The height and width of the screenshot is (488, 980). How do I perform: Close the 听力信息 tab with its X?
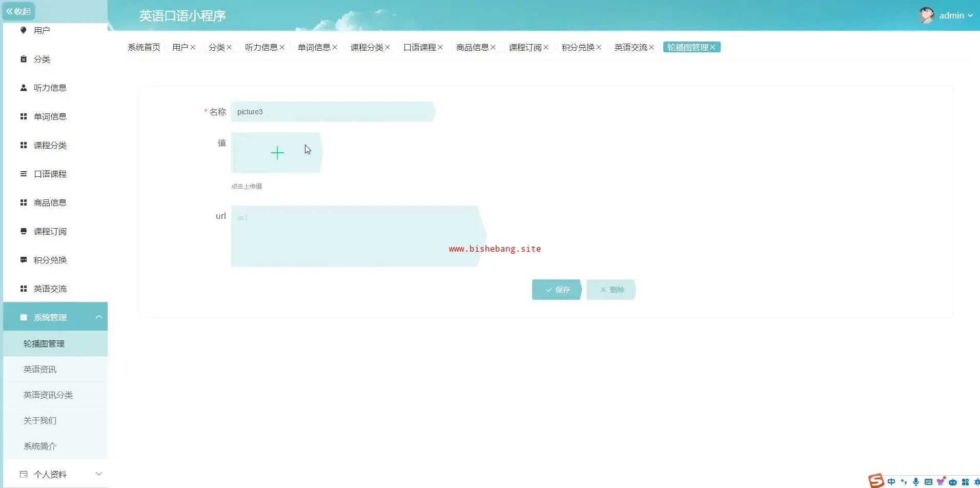coord(282,47)
